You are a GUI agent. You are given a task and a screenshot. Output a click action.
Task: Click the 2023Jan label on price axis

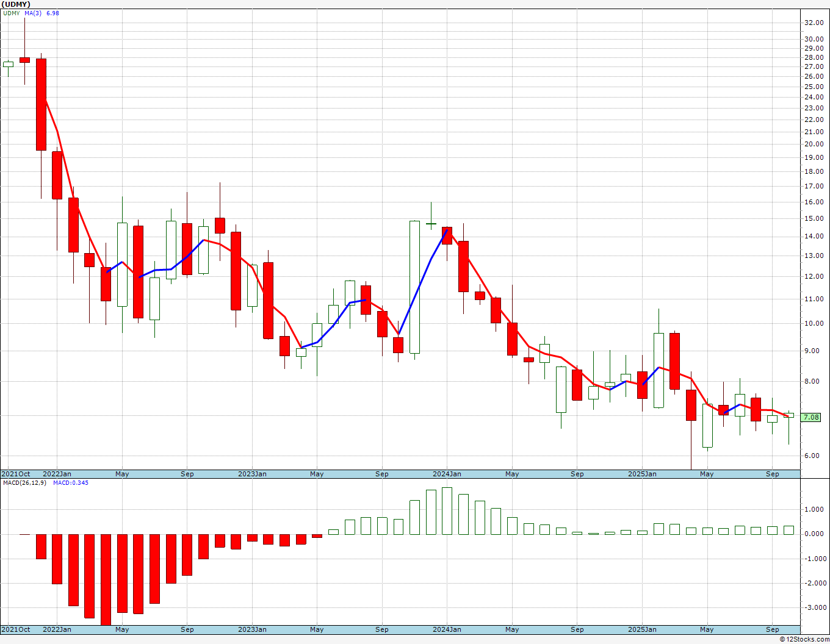tap(252, 474)
